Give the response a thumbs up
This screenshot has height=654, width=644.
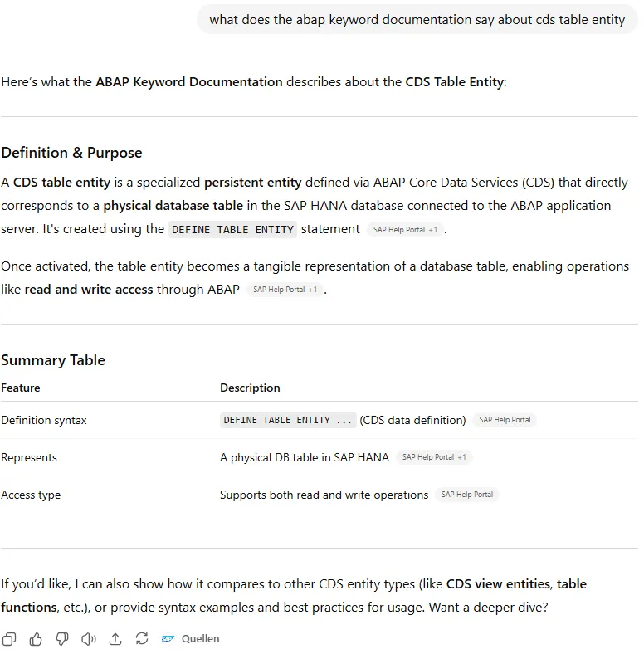pyautogui.click(x=36, y=639)
